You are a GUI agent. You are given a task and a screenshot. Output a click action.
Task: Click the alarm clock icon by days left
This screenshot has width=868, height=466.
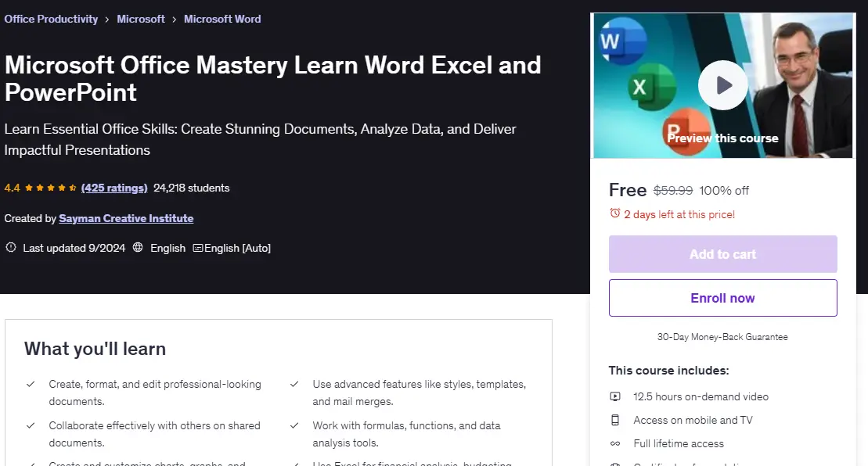click(615, 213)
